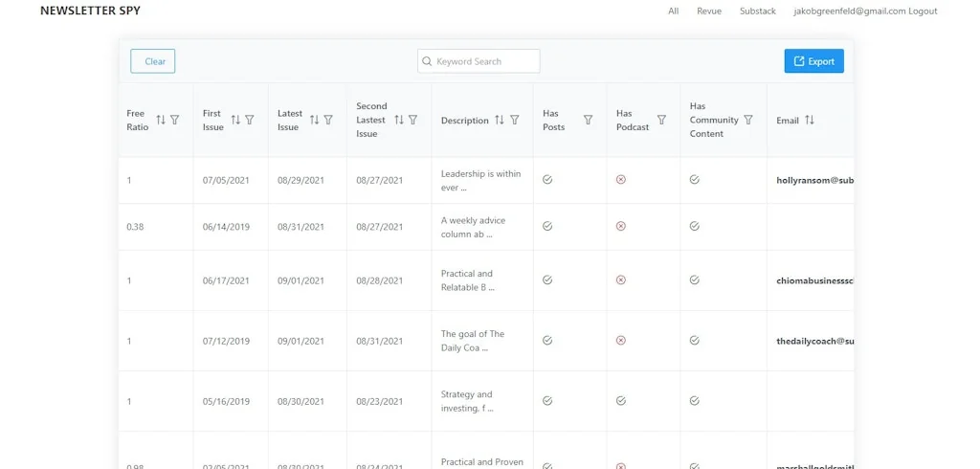Image resolution: width=980 pixels, height=469 pixels.
Task: Open Description filter icon
Action: [514, 120]
